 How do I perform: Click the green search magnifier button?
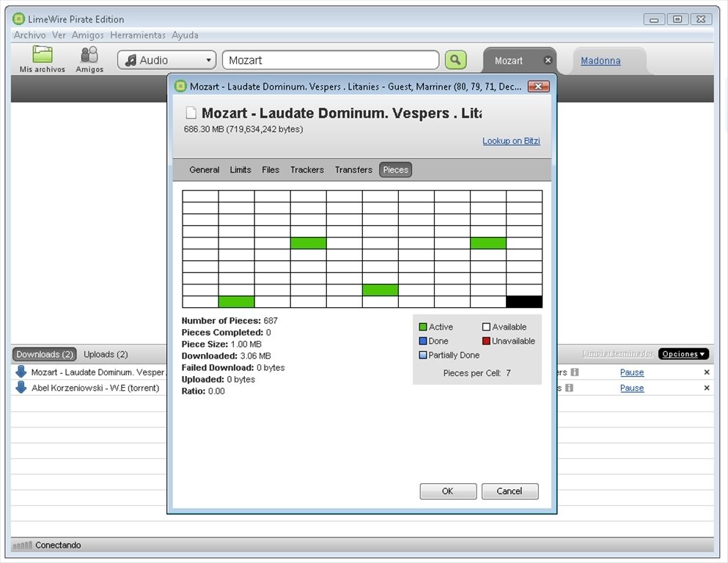[455, 60]
